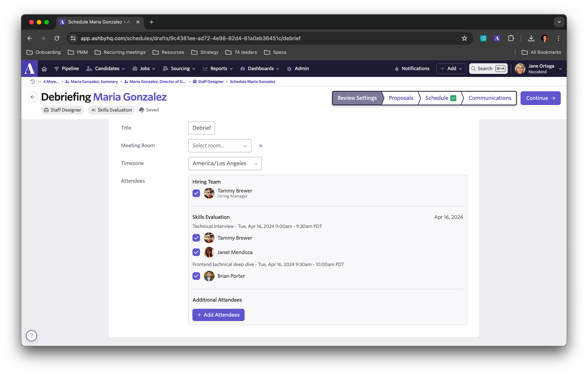Click into the Debrief title field
This screenshot has width=588, height=374.
[x=201, y=128]
